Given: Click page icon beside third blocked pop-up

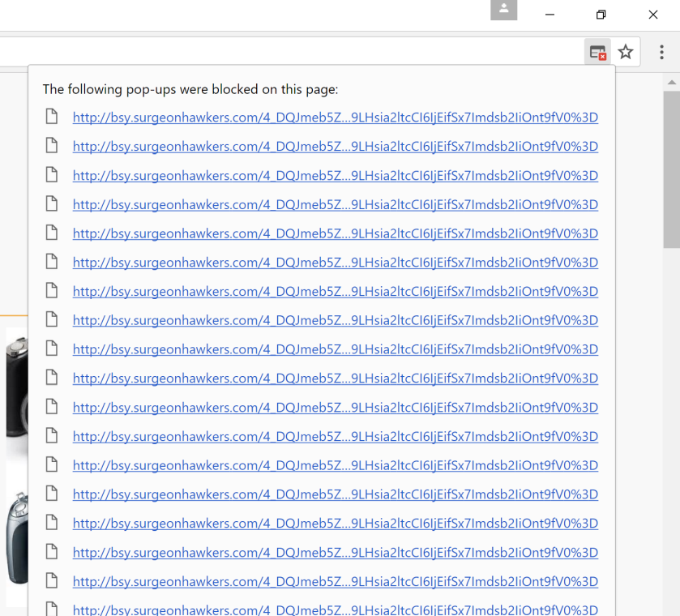Looking at the screenshot, I should click(52, 175).
